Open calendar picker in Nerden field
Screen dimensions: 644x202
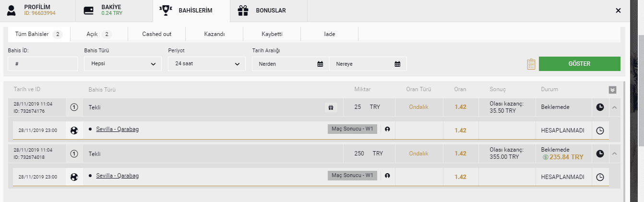pos(320,64)
